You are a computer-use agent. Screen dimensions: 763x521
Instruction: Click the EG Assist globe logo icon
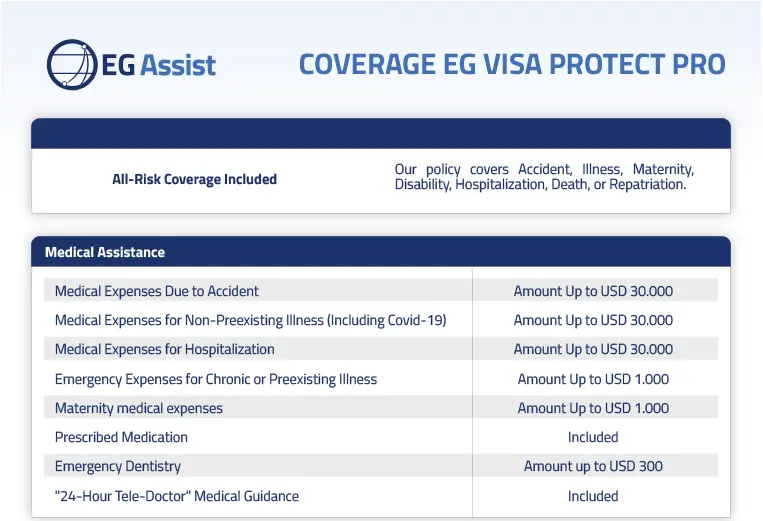click(x=72, y=65)
